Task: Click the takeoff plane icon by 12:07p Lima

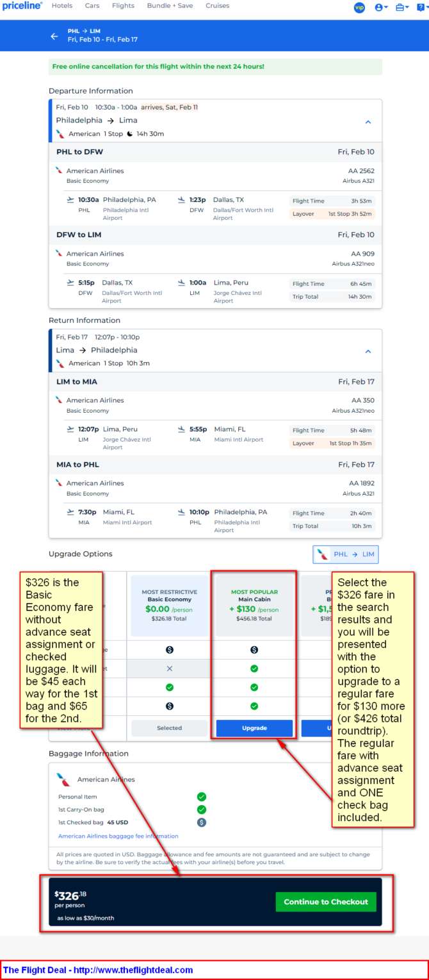Action: pyautogui.click(x=70, y=429)
